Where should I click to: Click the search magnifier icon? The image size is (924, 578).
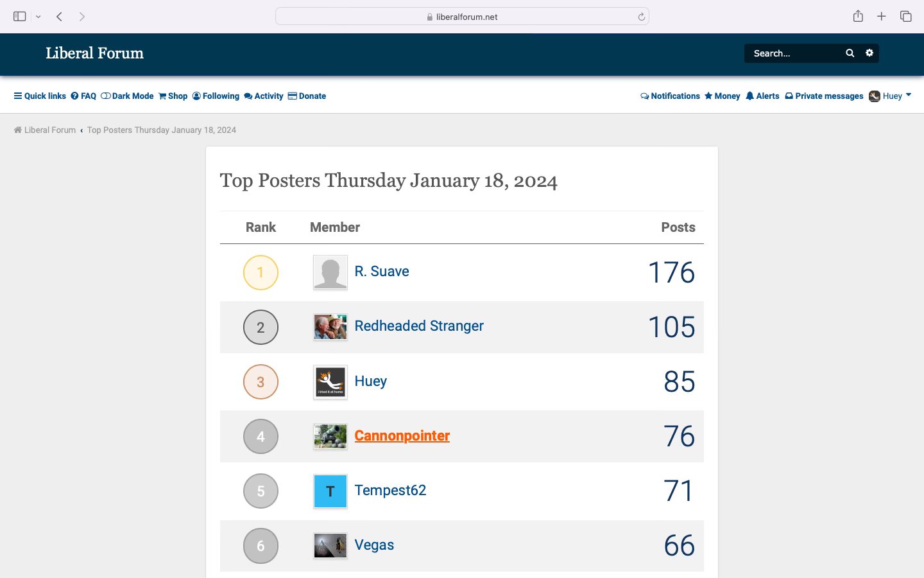point(850,53)
